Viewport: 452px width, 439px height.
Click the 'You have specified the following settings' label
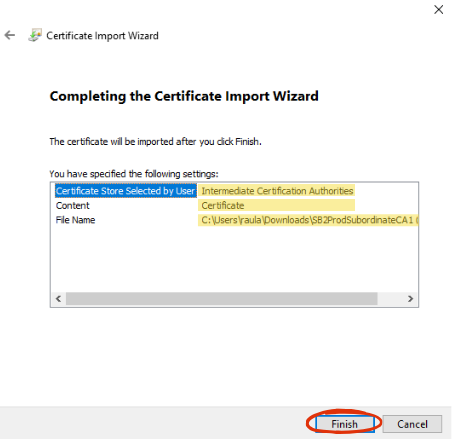[x=134, y=174]
